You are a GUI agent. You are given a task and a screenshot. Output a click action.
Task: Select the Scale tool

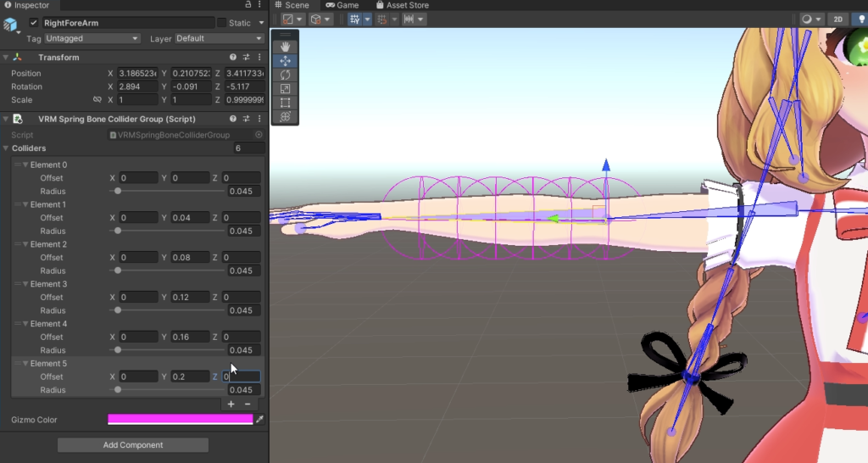285,88
